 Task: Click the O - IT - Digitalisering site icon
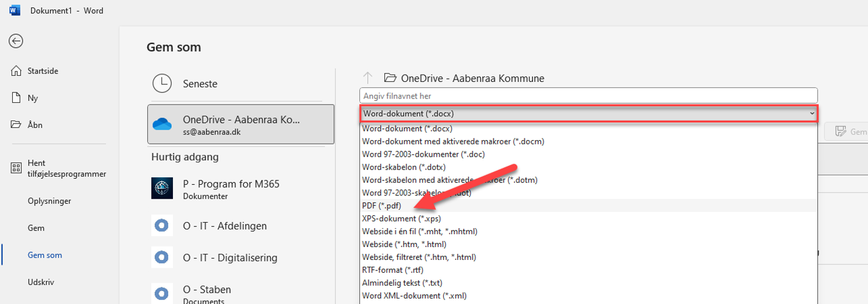click(162, 258)
